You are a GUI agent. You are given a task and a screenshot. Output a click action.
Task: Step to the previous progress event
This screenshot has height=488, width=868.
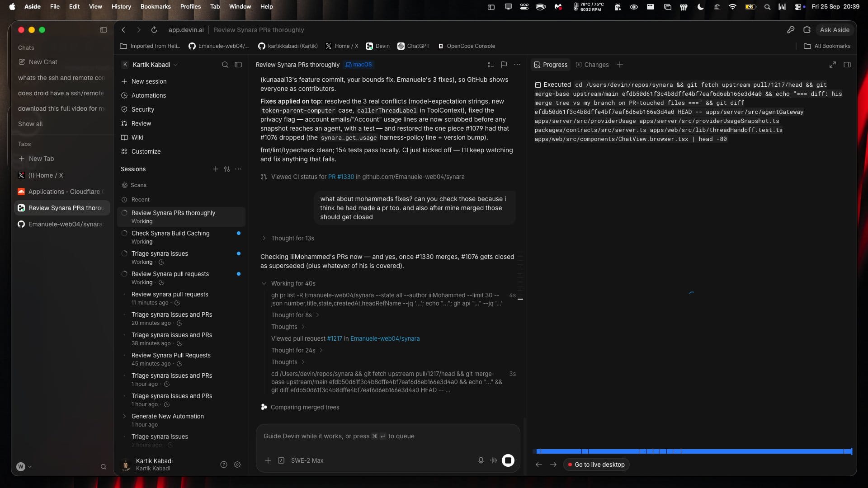(539, 465)
